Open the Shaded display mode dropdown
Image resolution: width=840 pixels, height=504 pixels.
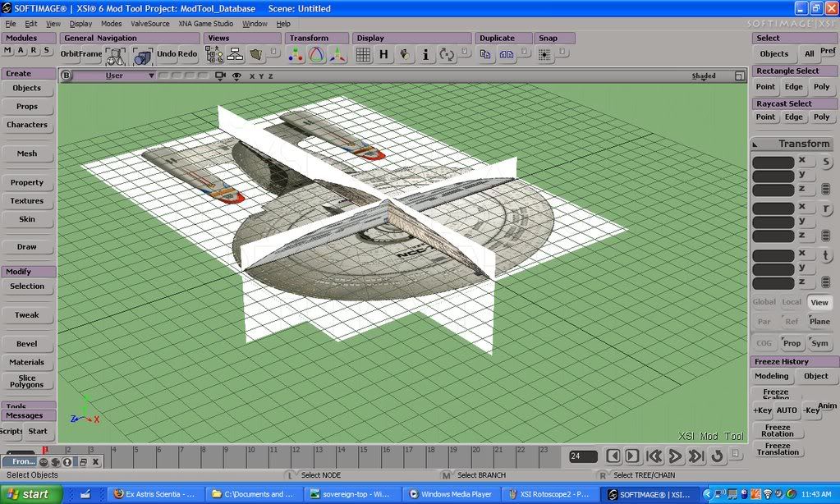pos(704,76)
